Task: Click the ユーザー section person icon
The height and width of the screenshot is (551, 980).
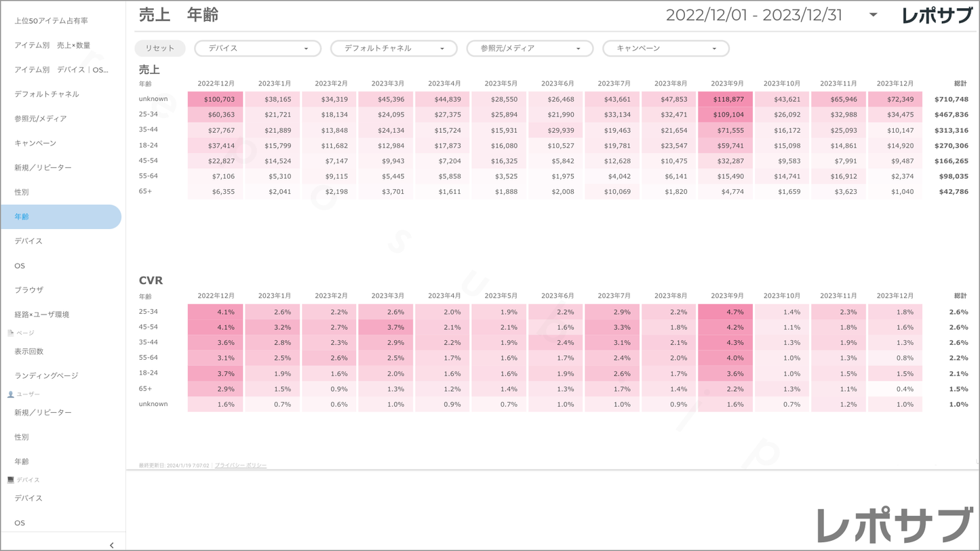Action: (10, 394)
